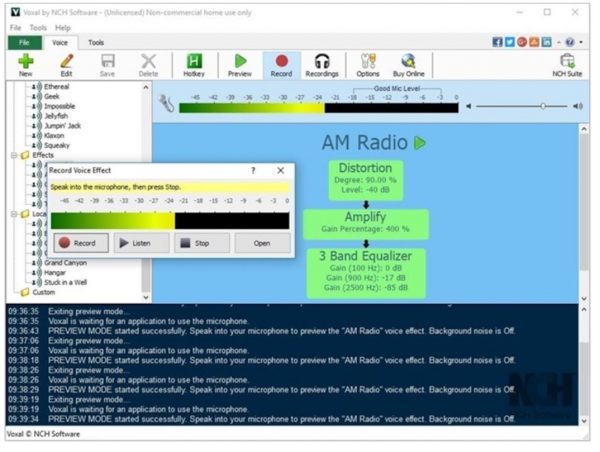The width and height of the screenshot is (600, 452).
Task: Switch to the Tools tab
Action: 96,42
